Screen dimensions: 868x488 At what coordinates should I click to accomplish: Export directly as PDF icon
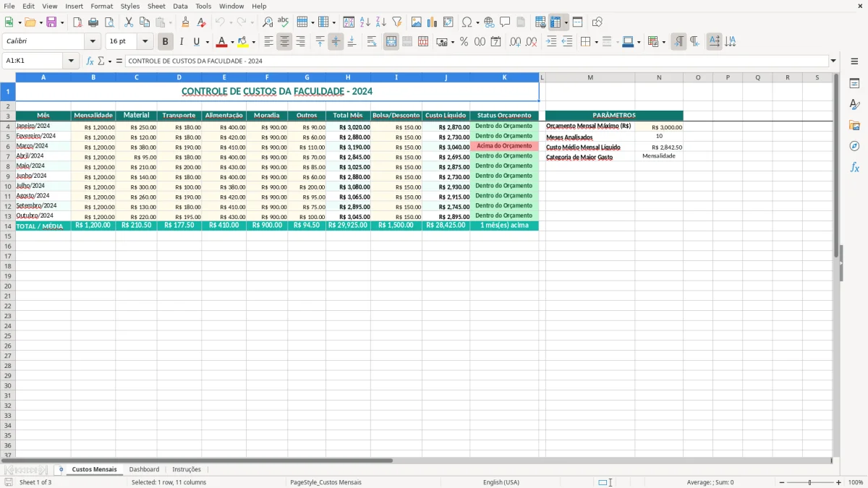pos(77,22)
